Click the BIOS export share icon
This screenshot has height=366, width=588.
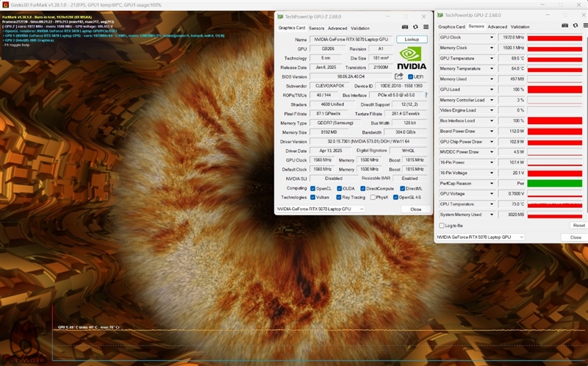coord(399,76)
